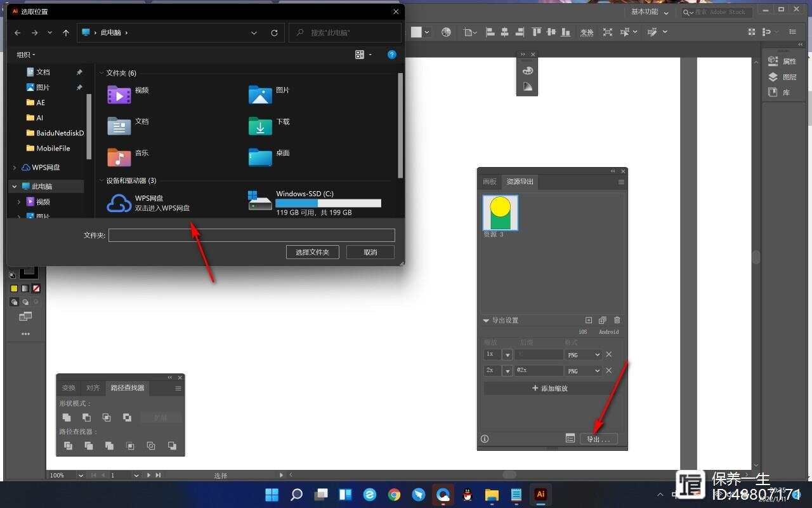
Task: Add Android scale presets in Asset Export
Action: coord(608,332)
